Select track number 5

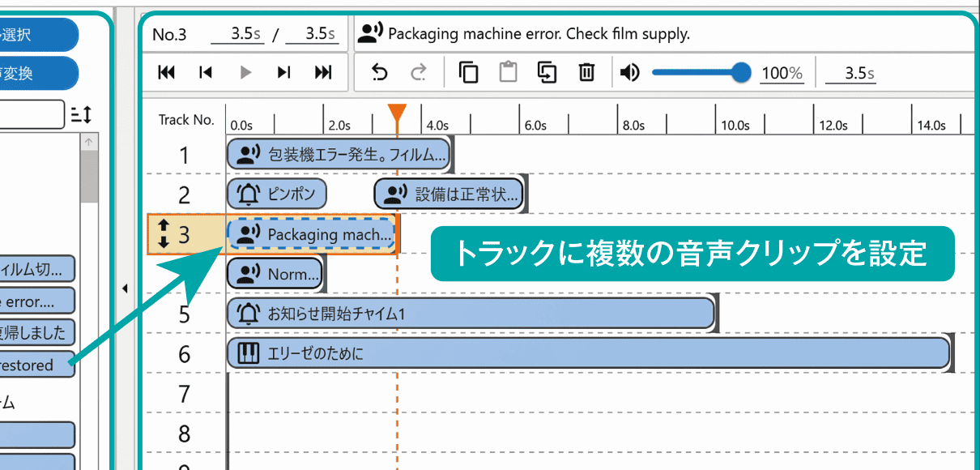coord(185,314)
